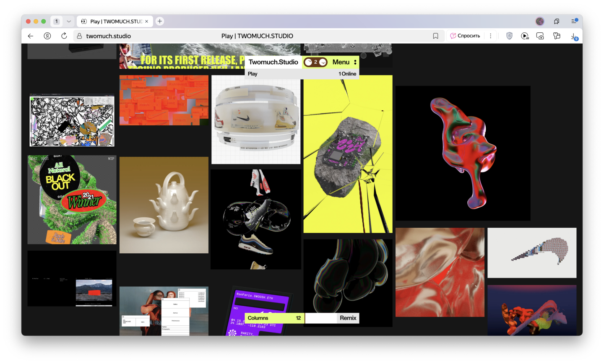Open the protection shield icon
The image size is (604, 364).
[509, 36]
